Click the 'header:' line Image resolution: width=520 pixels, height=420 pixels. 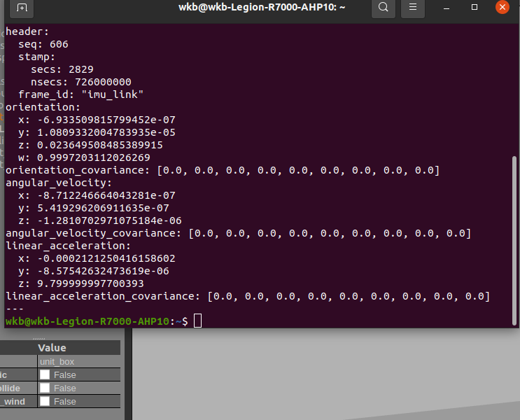click(x=27, y=31)
